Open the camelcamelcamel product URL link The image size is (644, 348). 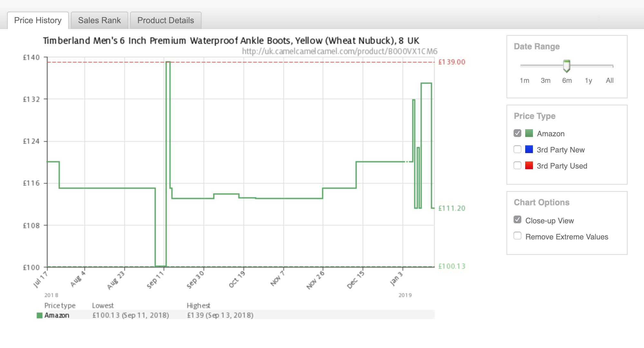point(340,51)
